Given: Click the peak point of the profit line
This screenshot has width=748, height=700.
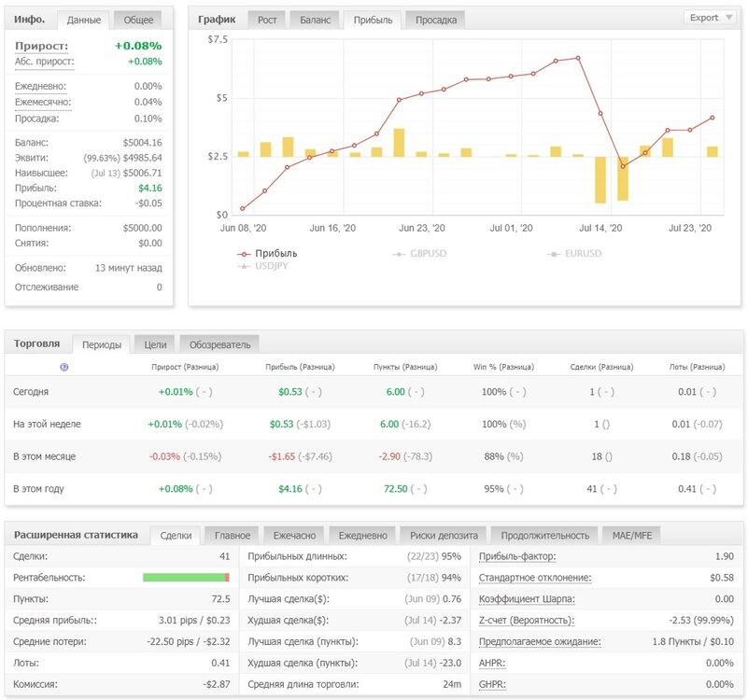Looking at the screenshot, I should [578, 58].
